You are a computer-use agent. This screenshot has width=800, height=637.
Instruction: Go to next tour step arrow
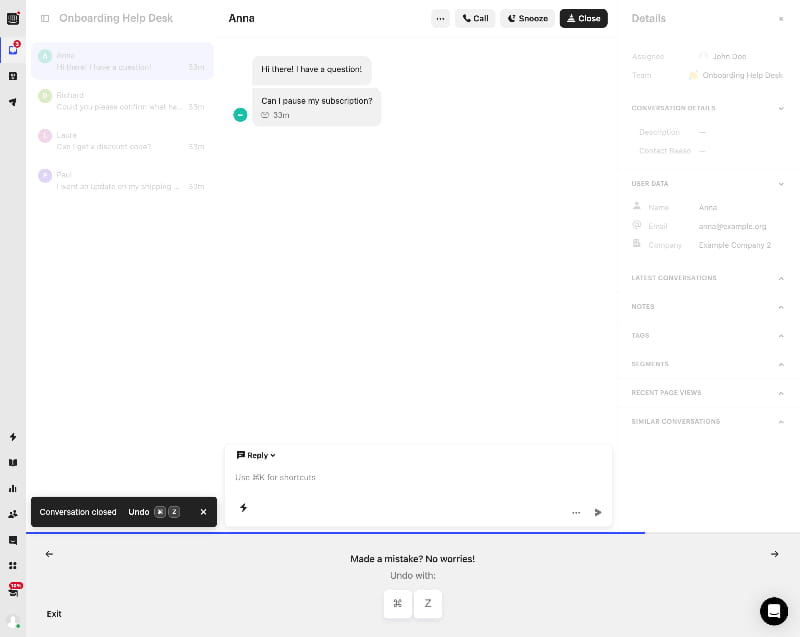[x=774, y=554]
